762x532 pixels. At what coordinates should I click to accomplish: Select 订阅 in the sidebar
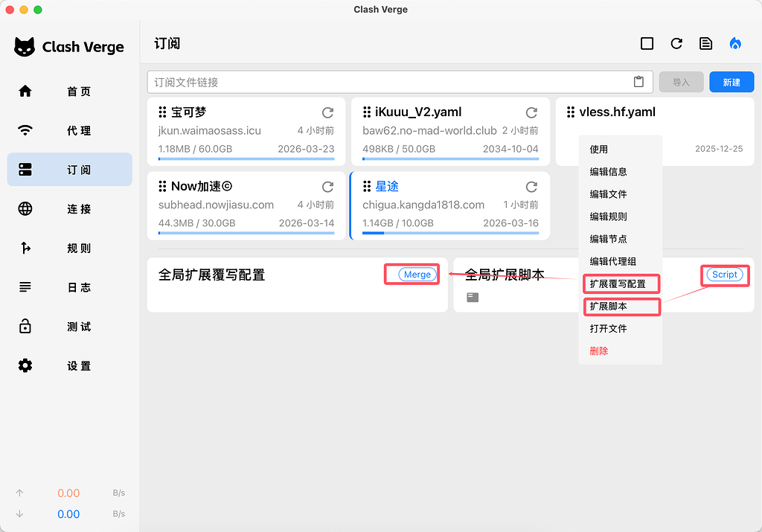click(69, 170)
